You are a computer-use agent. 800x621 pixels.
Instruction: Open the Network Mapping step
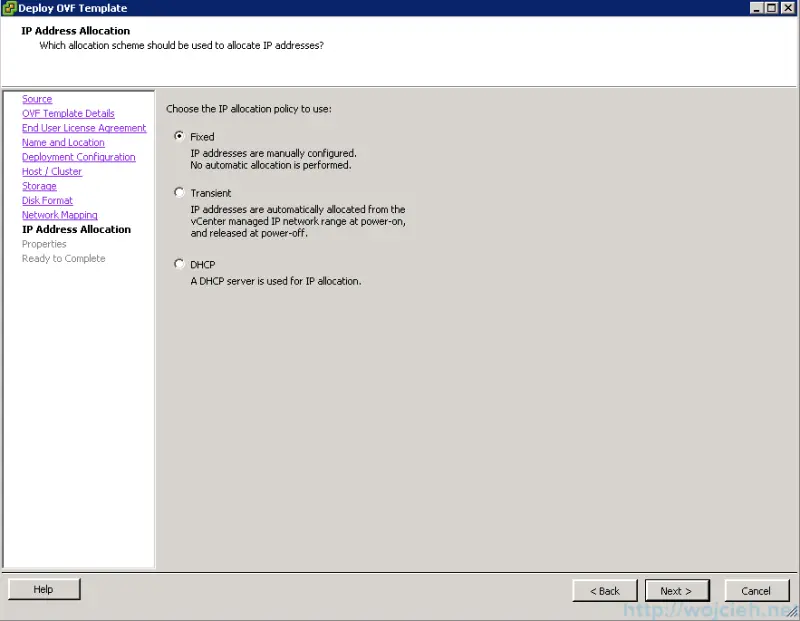pos(61,214)
